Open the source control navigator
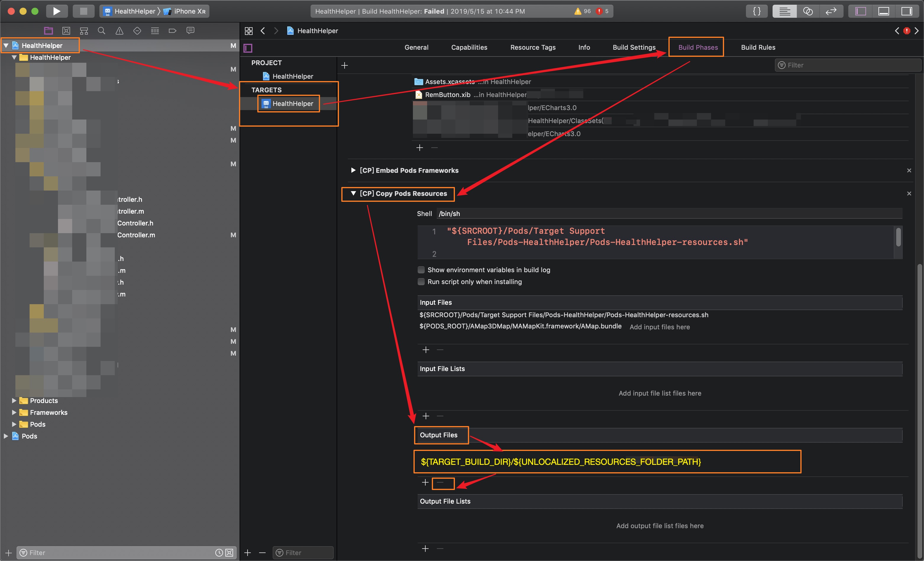Screen dimensions: 924x561 (x=66, y=31)
